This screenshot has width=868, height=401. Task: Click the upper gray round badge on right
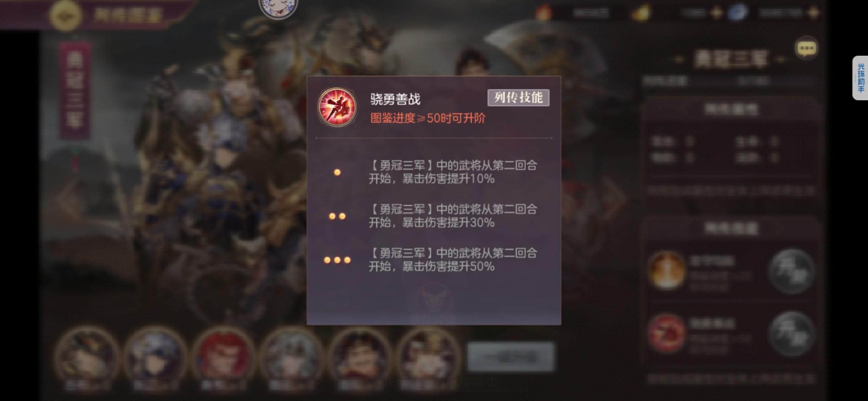pos(791,271)
